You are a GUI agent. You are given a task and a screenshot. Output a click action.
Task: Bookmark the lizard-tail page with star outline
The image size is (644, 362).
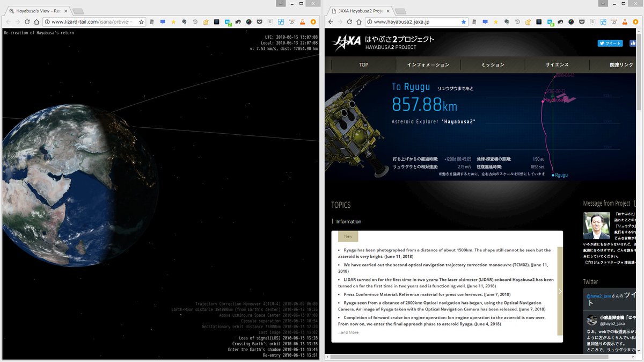(x=141, y=22)
